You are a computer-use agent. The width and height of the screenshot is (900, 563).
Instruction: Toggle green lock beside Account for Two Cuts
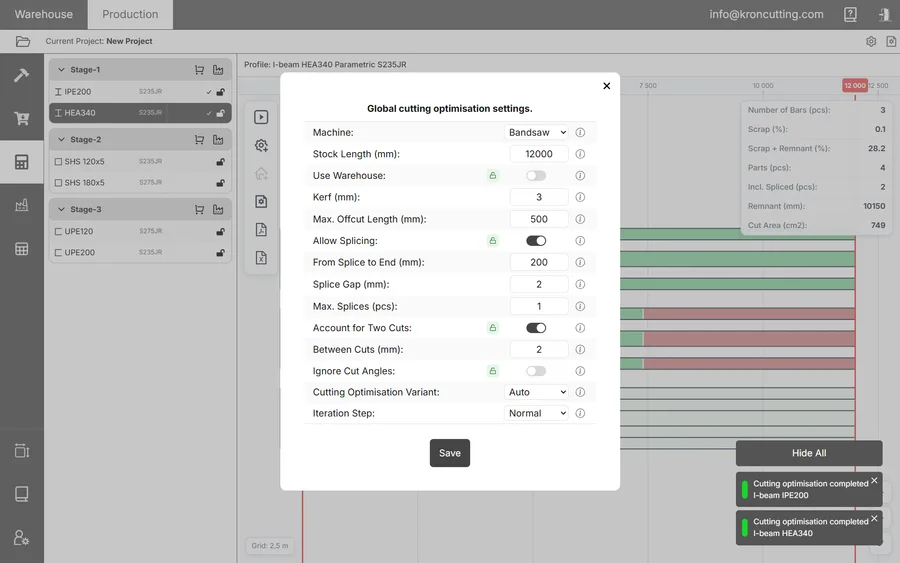pos(492,328)
